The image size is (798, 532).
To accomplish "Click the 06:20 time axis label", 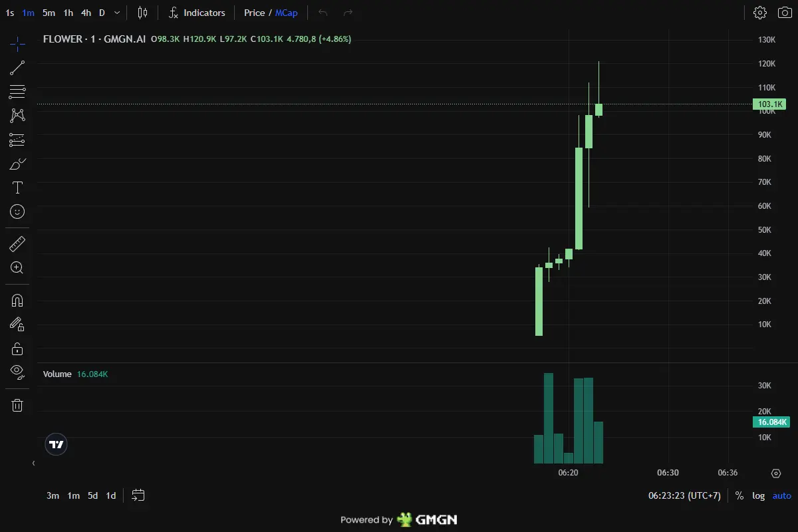I will [x=568, y=473].
